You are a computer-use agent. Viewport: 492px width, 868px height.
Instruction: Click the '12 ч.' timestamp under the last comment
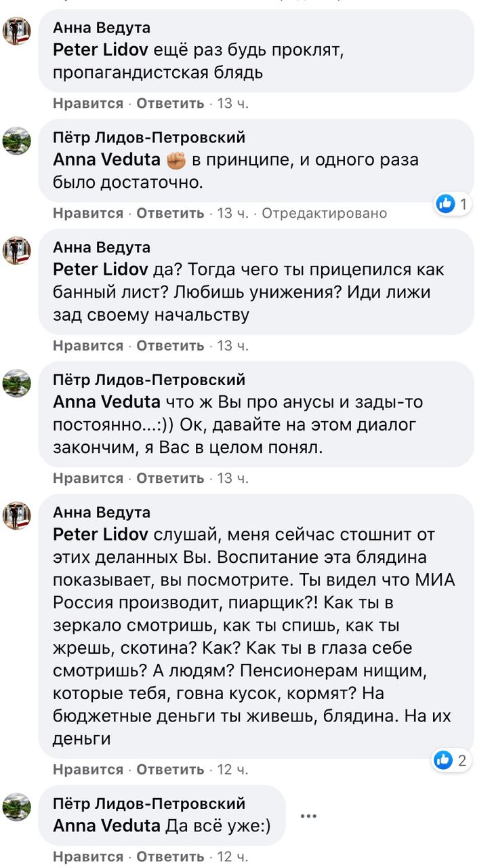coord(232,856)
